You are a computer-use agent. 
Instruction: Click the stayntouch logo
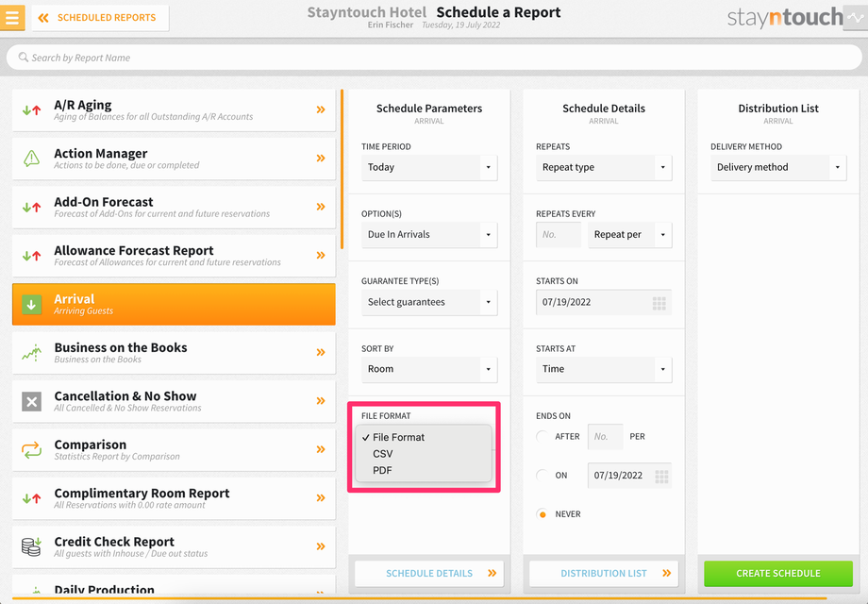point(785,18)
